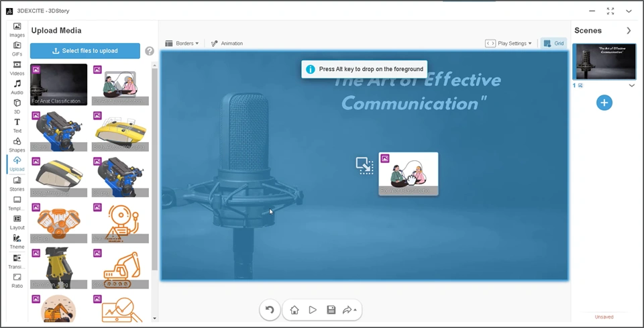Click Select files to upload
This screenshot has height=328, width=644.
tap(85, 51)
